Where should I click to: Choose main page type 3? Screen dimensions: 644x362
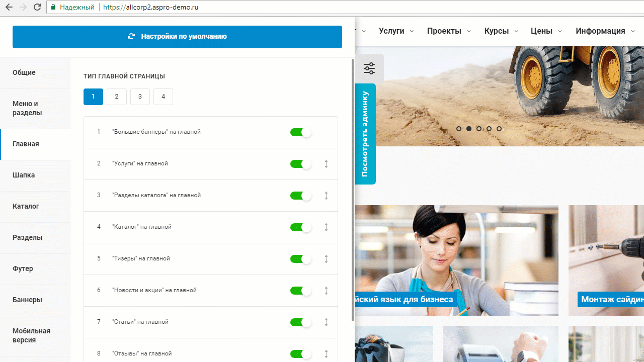pyautogui.click(x=140, y=97)
